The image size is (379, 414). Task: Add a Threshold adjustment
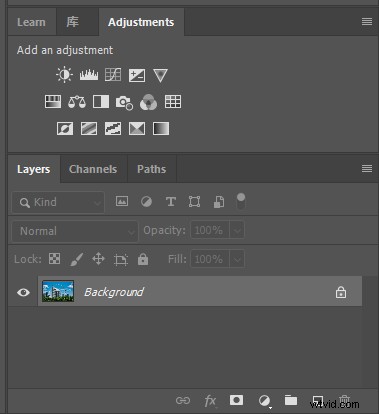pyautogui.click(x=113, y=128)
